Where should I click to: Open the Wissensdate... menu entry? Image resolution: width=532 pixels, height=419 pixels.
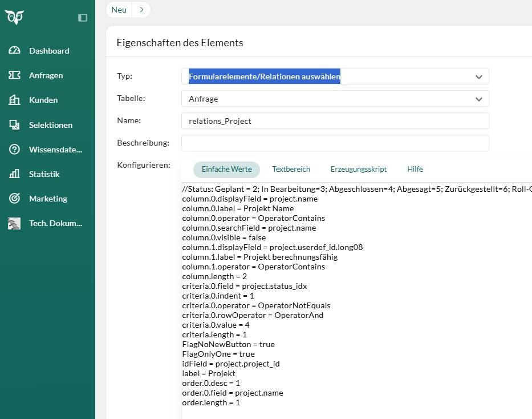tap(56, 150)
